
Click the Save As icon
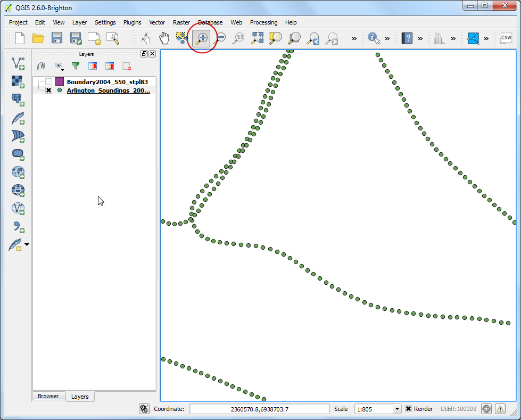coord(76,38)
